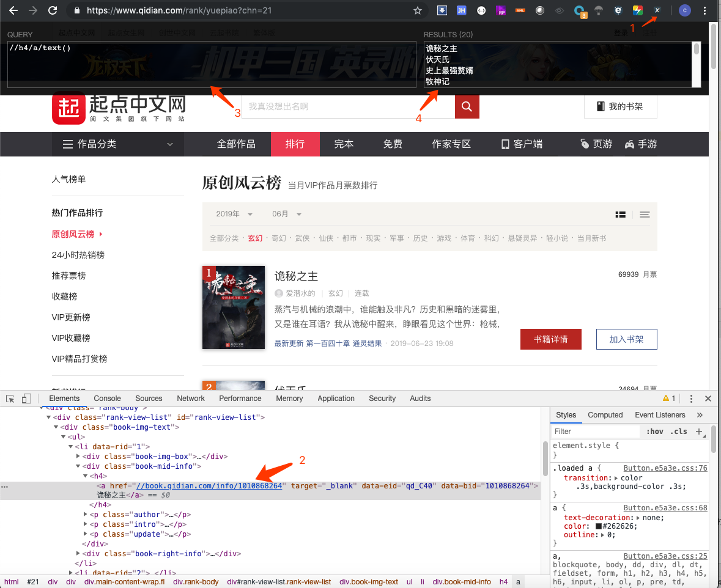The height and width of the screenshot is (588, 721).
Task: Go to 全部作品 in navigation bar
Action: coord(236,144)
